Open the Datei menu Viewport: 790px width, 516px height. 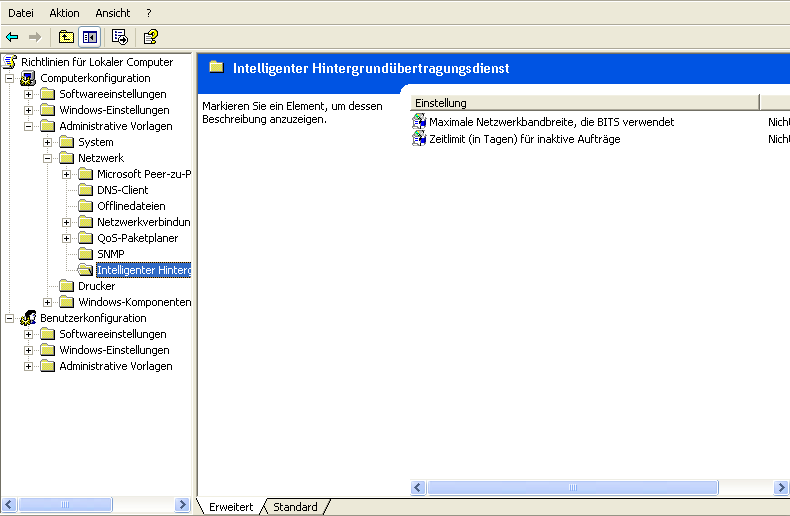click(21, 13)
